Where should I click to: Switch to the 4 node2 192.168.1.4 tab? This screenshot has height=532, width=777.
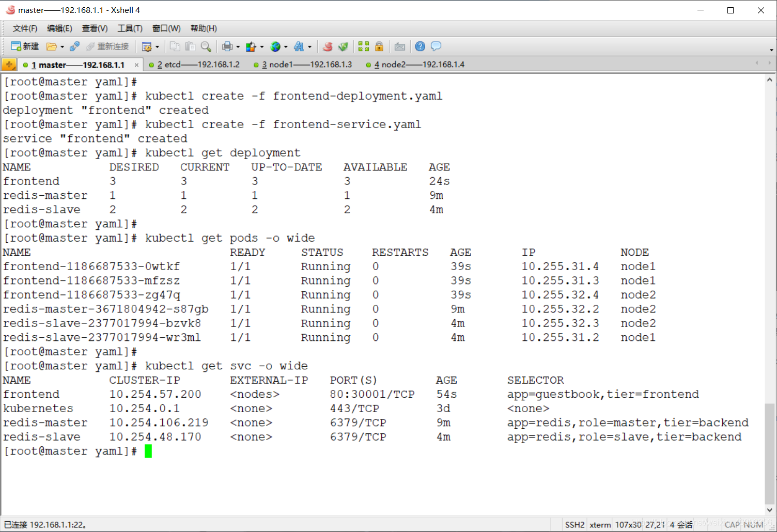coord(415,65)
